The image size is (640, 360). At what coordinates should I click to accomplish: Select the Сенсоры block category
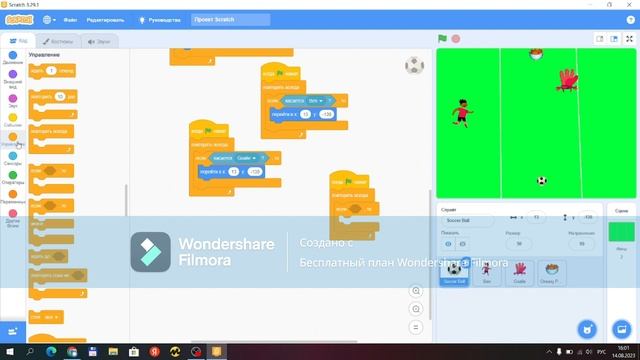(13, 158)
